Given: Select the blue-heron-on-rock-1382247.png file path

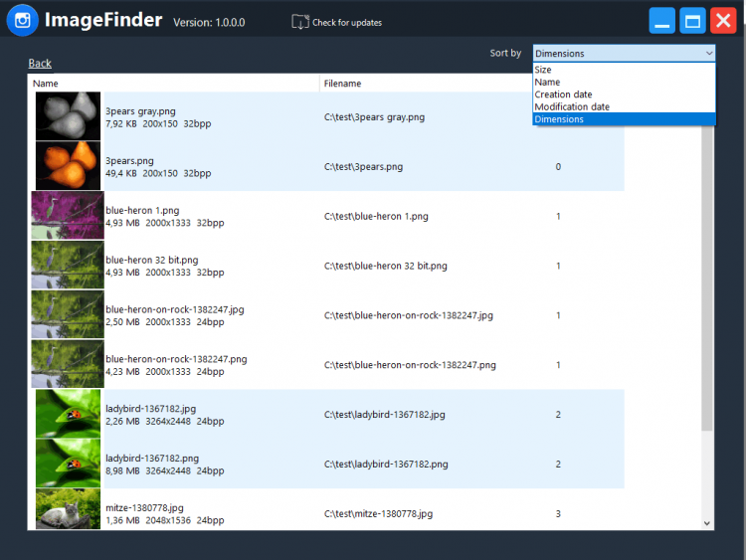Looking at the screenshot, I should point(410,365).
